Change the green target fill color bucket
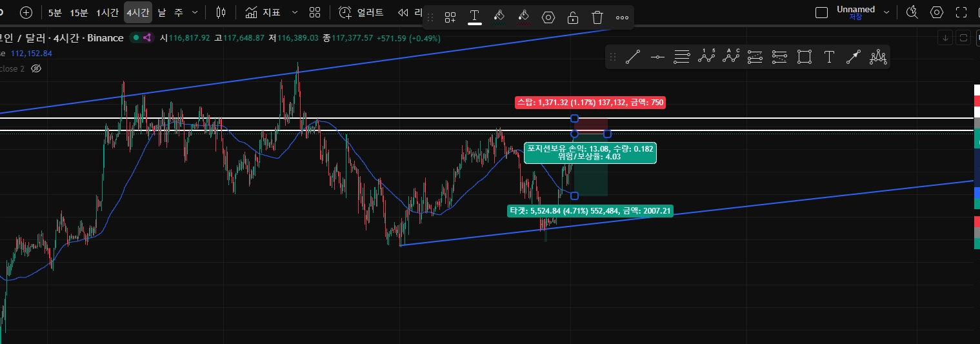The image size is (980, 344). (x=499, y=17)
